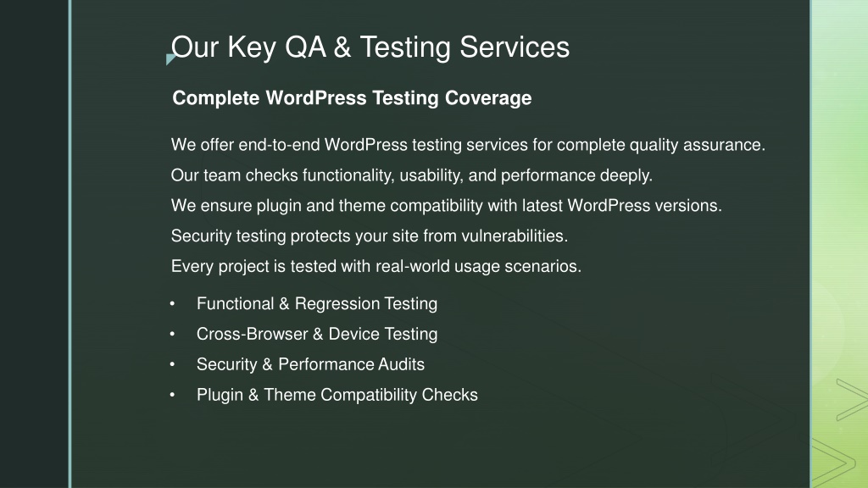Click the bullet dot before Cross-Browser & Device Testing
Viewport: 868px width, 488px height.
[x=172, y=334]
